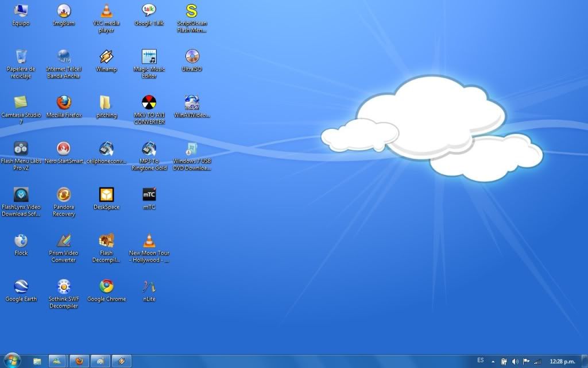Select the Google Earth shortcut

pos(21,291)
